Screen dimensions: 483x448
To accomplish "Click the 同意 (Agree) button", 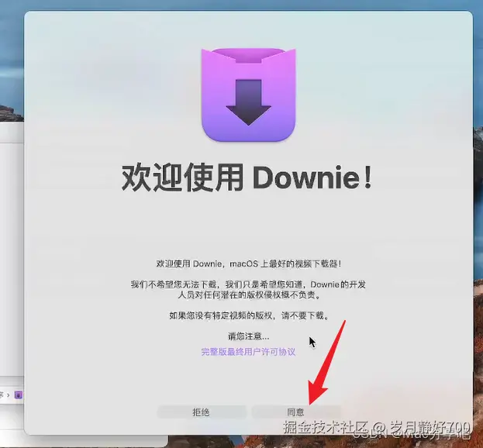I will click(296, 412).
